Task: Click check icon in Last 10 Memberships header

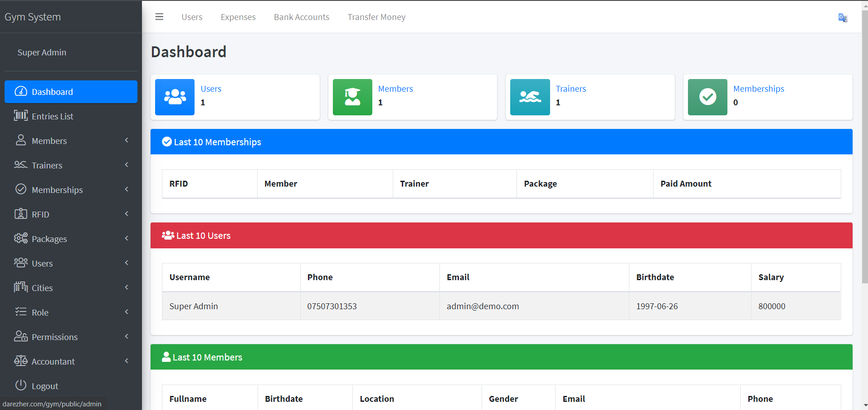Action: [x=167, y=142]
